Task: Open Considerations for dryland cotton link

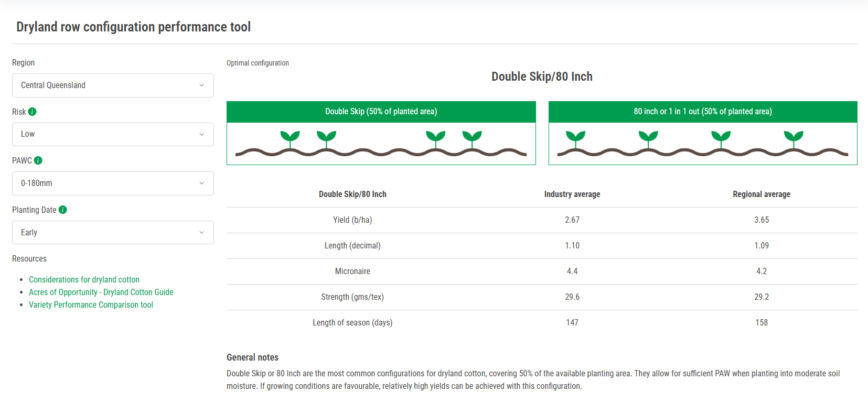Action: pos(84,279)
